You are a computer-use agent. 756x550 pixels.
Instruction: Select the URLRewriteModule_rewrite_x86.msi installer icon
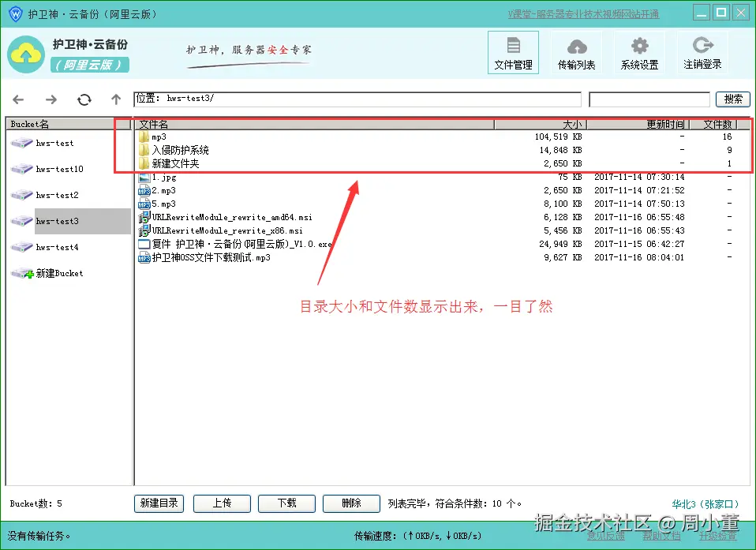[x=144, y=231]
